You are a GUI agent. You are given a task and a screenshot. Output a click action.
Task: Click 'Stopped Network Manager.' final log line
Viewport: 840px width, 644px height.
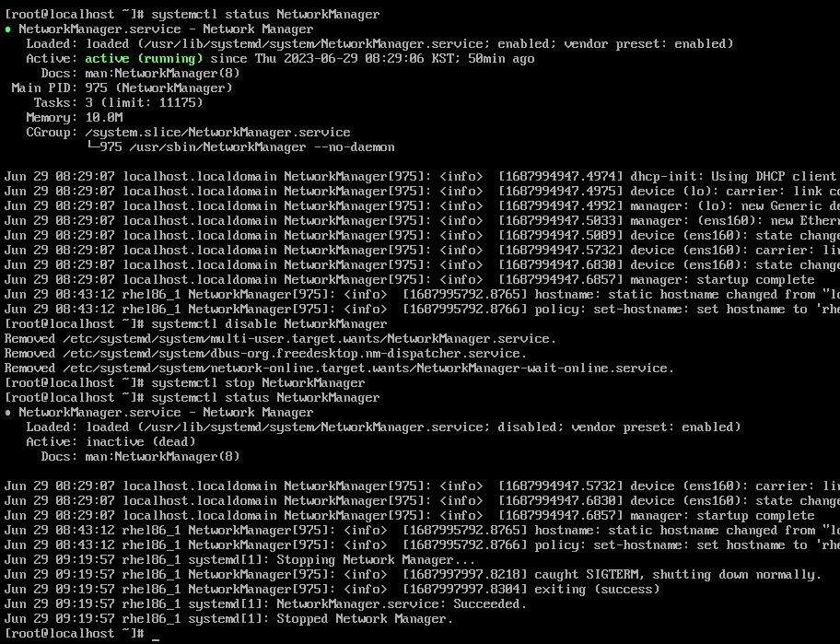[228, 618]
